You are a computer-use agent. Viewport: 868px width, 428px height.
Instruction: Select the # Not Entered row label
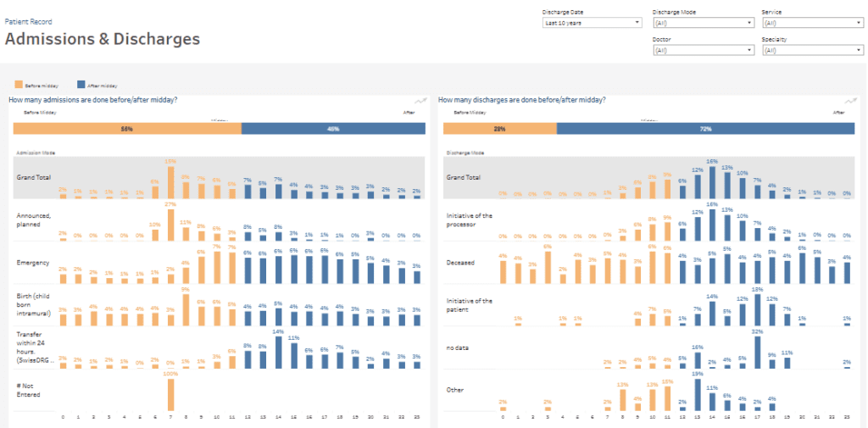pyautogui.click(x=28, y=391)
